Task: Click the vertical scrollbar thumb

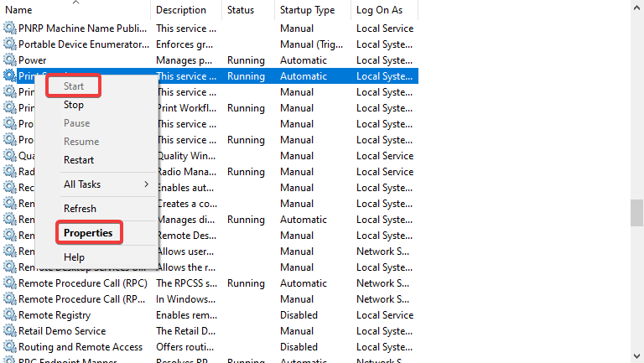Action: [636, 212]
